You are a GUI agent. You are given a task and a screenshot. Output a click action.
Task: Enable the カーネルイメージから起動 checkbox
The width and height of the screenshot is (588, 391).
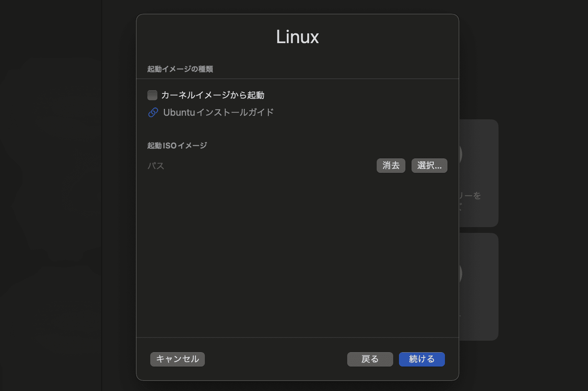click(x=152, y=95)
